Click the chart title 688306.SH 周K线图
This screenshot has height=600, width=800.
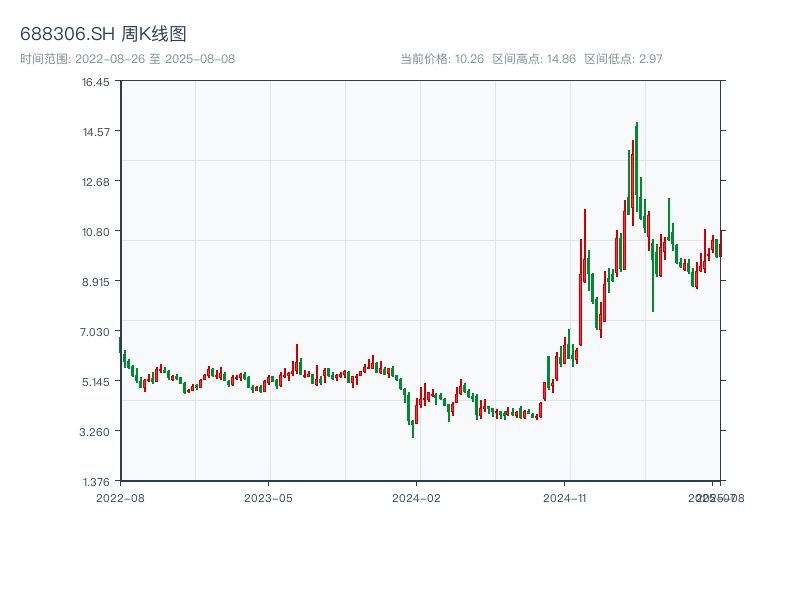click(x=103, y=34)
